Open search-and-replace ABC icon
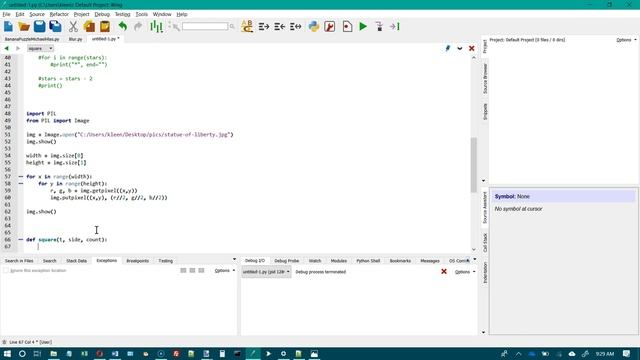640x360 pixels. click(247, 27)
